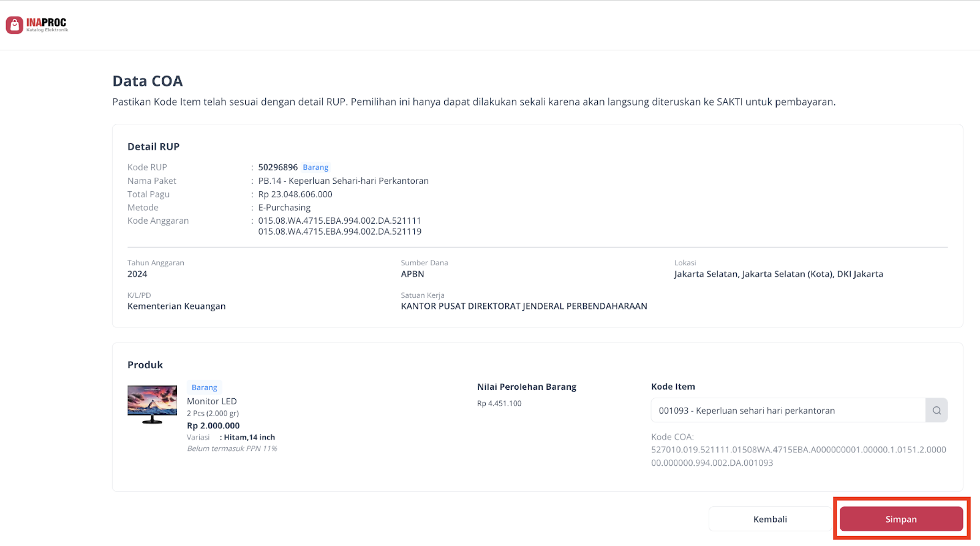Screen dimensions: 980x546
Task: Click the Nilai Perolehan Barang amount
Action: (499, 404)
